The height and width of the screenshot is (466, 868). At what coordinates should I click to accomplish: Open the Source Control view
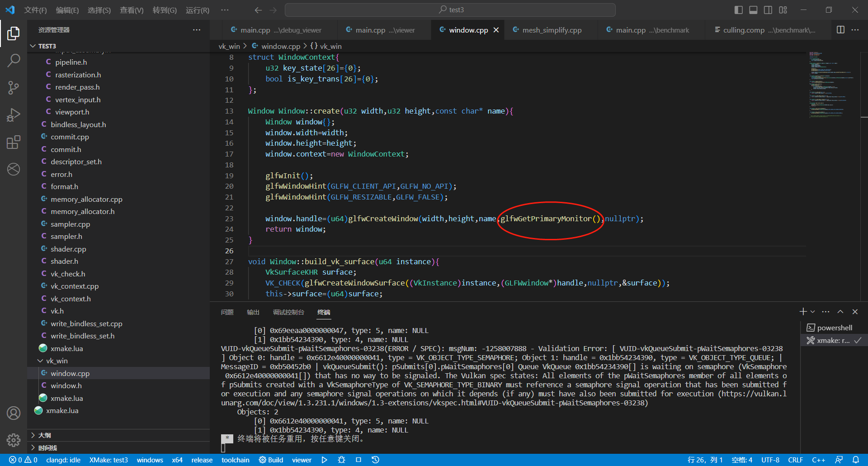tap(14, 87)
